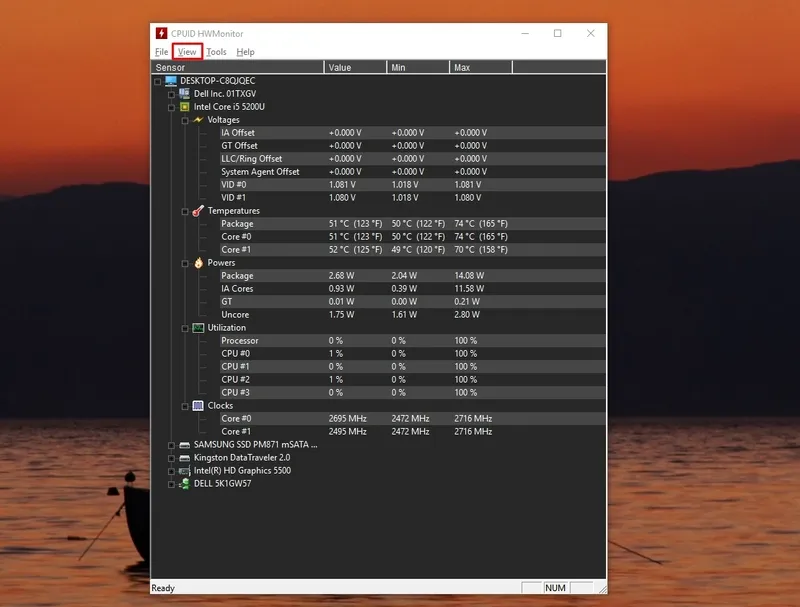Toggle expander beside Dell Inc. 01TXGV
The height and width of the screenshot is (607, 800).
point(171,94)
